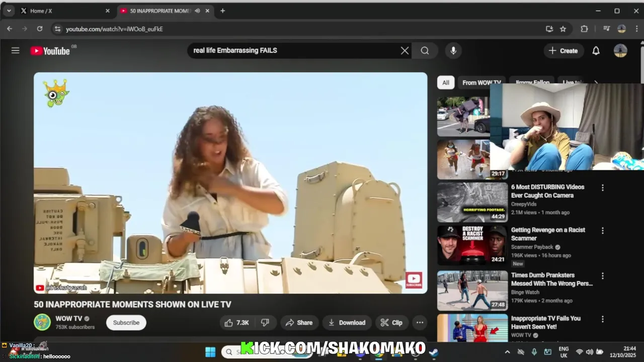
Task: Start voice search with microphone
Action: click(x=453, y=50)
